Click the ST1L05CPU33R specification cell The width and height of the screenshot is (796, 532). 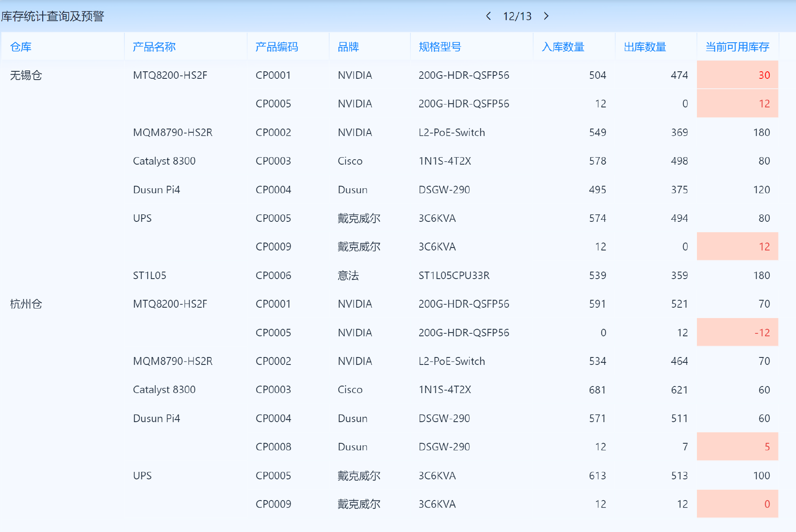[x=454, y=275]
